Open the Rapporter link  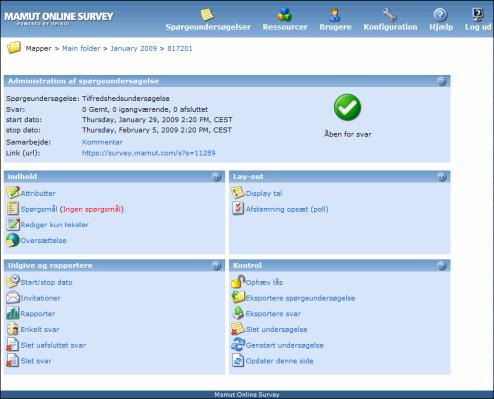pyautogui.click(x=38, y=314)
